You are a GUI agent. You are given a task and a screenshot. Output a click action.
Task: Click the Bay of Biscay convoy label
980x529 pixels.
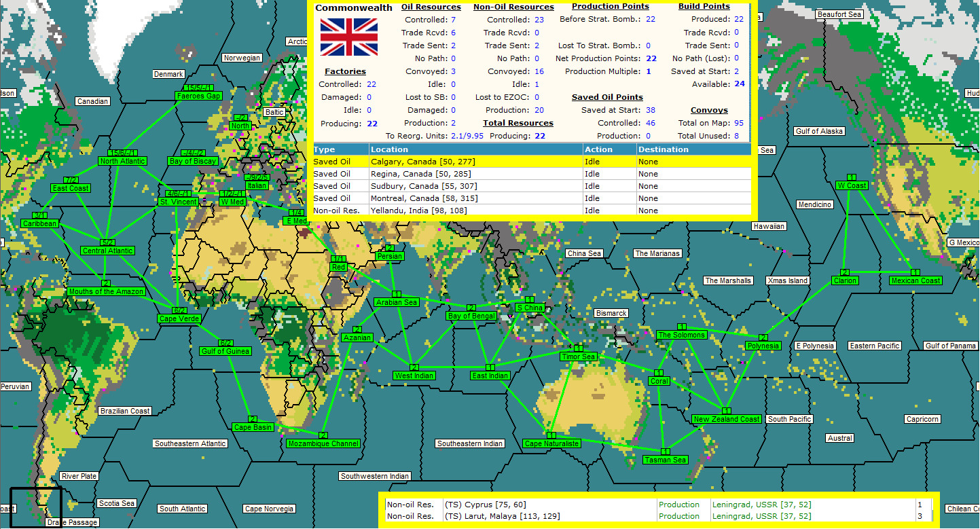tap(194, 162)
